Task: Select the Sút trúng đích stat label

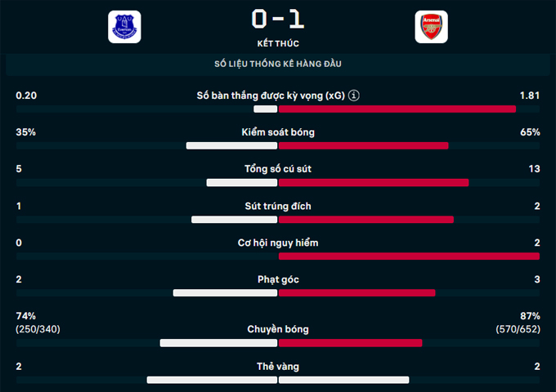Action: 278,207
